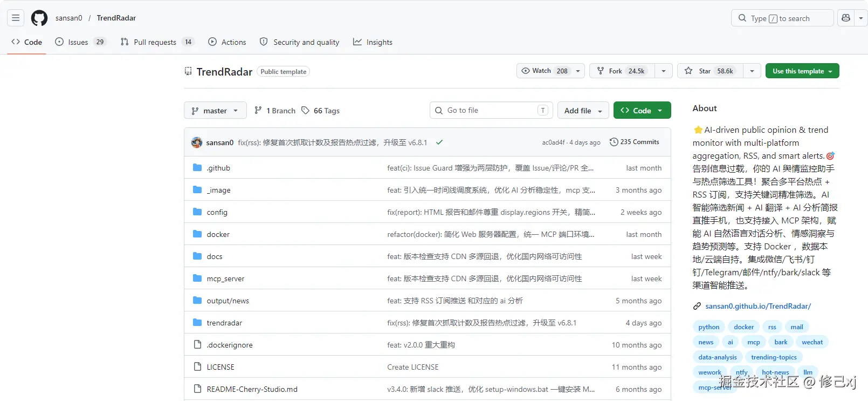Image resolution: width=868 pixels, height=401 pixels.
Task: Select the docker topic tag
Action: pos(744,327)
